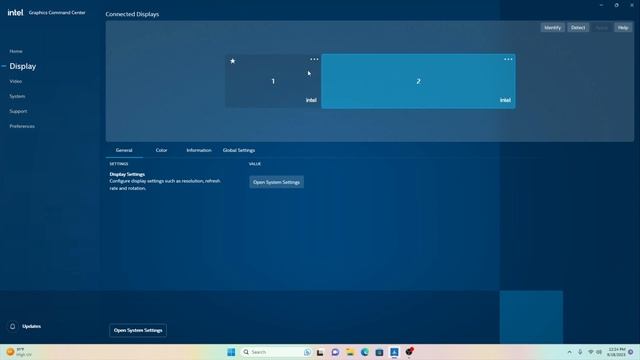
Task: Switch to the Global Settings tab
Action: pyautogui.click(x=239, y=150)
